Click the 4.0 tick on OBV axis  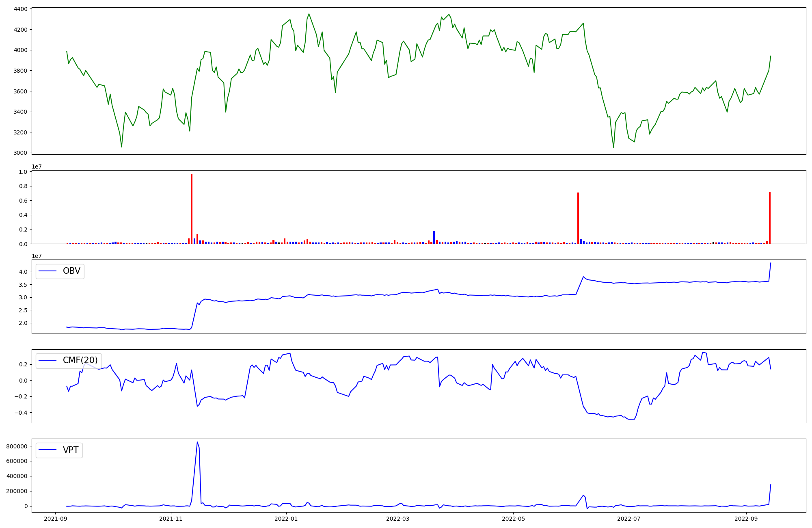pos(24,272)
